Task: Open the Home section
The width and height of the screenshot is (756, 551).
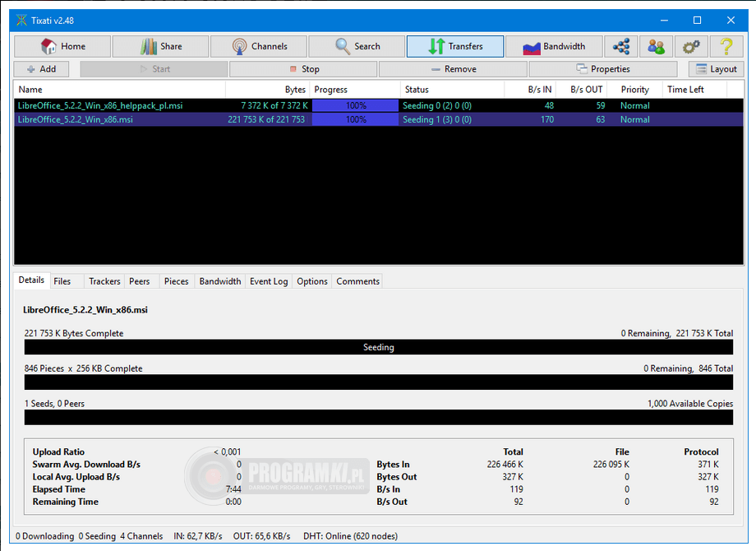Action: click(62, 46)
